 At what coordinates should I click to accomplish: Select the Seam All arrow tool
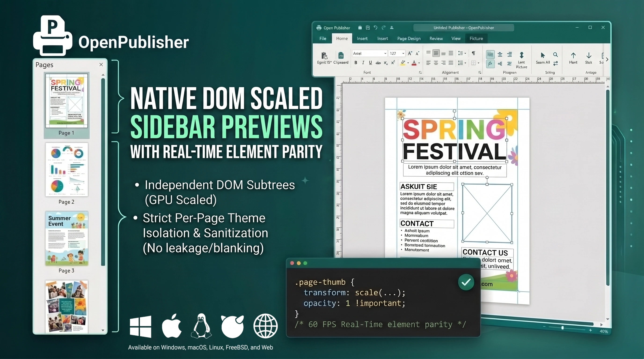pos(542,55)
